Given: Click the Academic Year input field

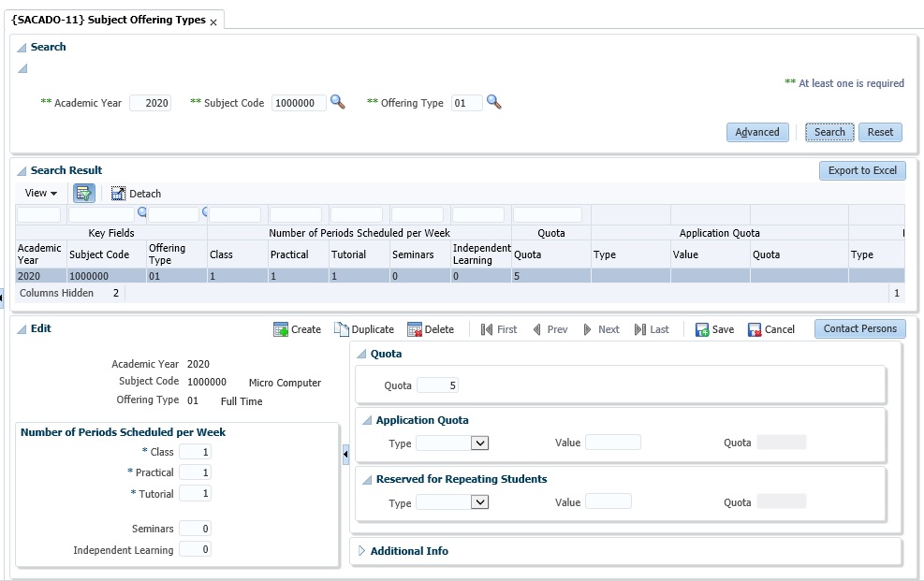Looking at the screenshot, I should click(150, 103).
